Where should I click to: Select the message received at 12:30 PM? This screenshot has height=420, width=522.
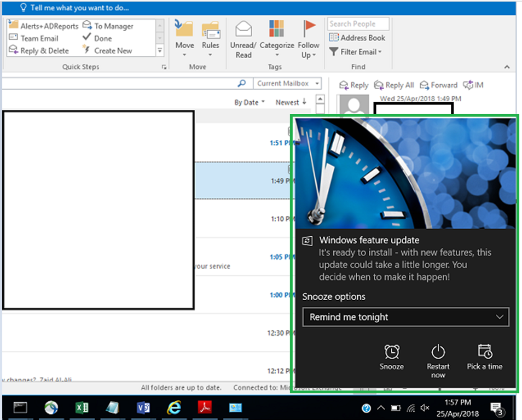pos(147,333)
